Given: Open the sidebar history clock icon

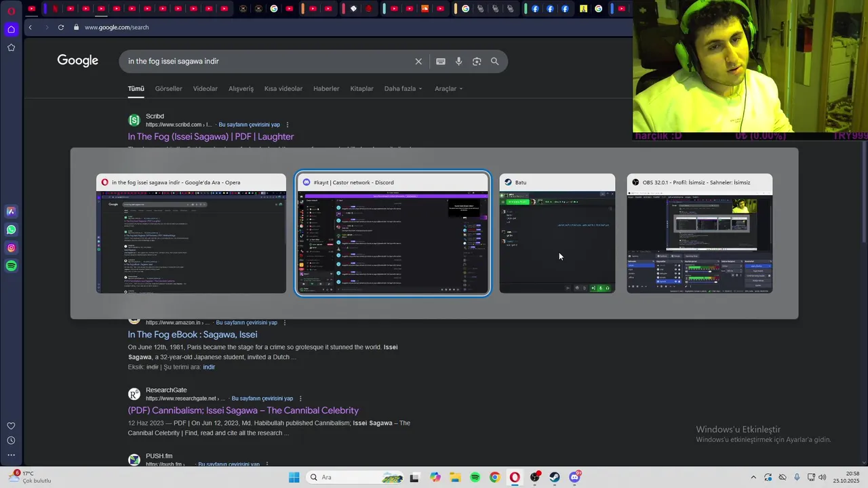Looking at the screenshot, I should point(11,441).
